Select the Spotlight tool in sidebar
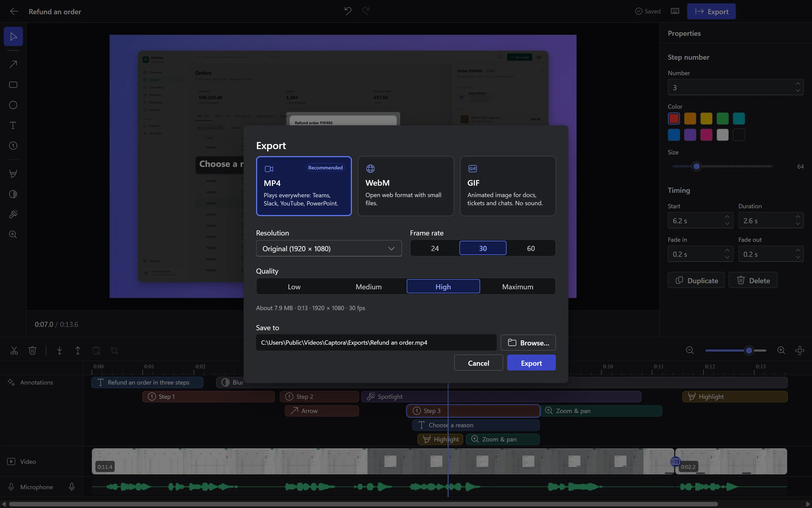Image resolution: width=812 pixels, height=508 pixels. [x=13, y=214]
